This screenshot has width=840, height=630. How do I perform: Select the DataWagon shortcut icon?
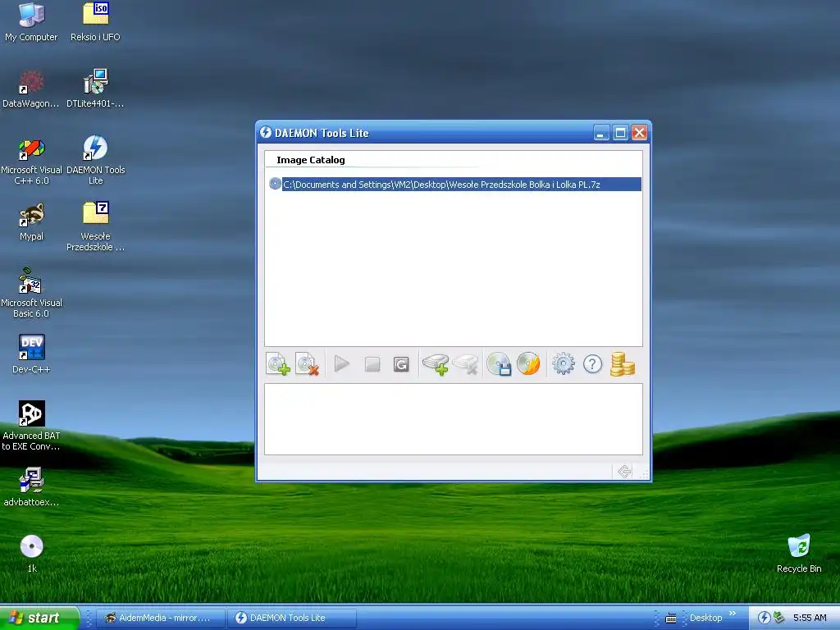tap(31, 89)
